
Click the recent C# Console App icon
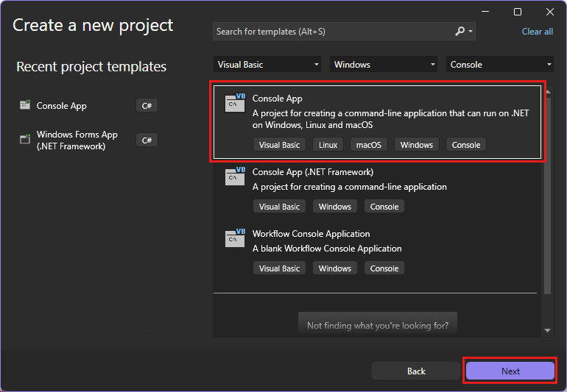25,106
